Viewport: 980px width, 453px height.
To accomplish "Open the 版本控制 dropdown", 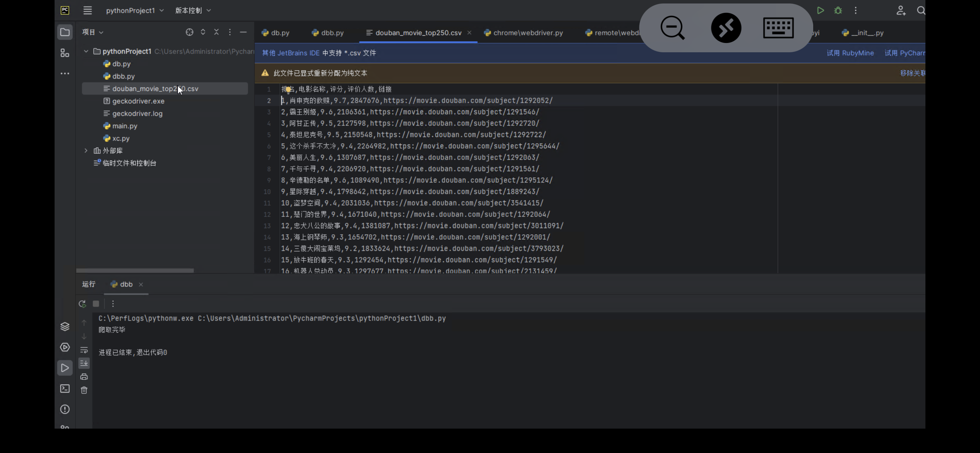I will pyautogui.click(x=193, y=10).
